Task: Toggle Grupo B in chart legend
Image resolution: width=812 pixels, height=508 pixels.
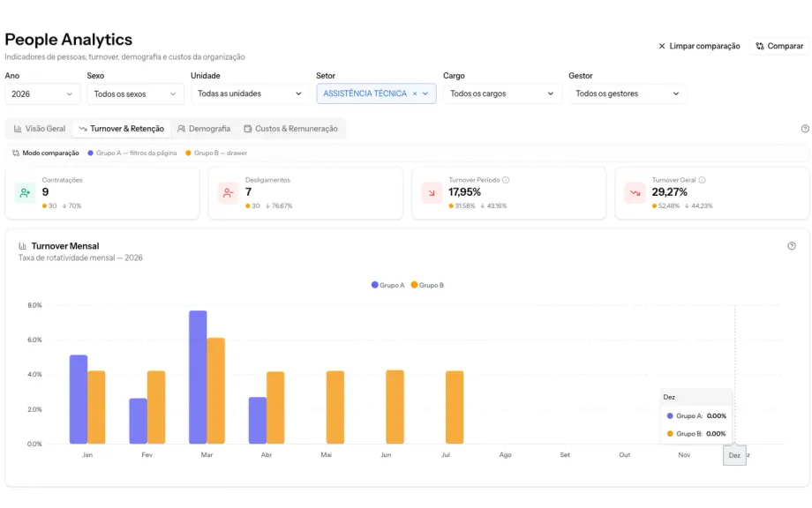Action: click(427, 285)
